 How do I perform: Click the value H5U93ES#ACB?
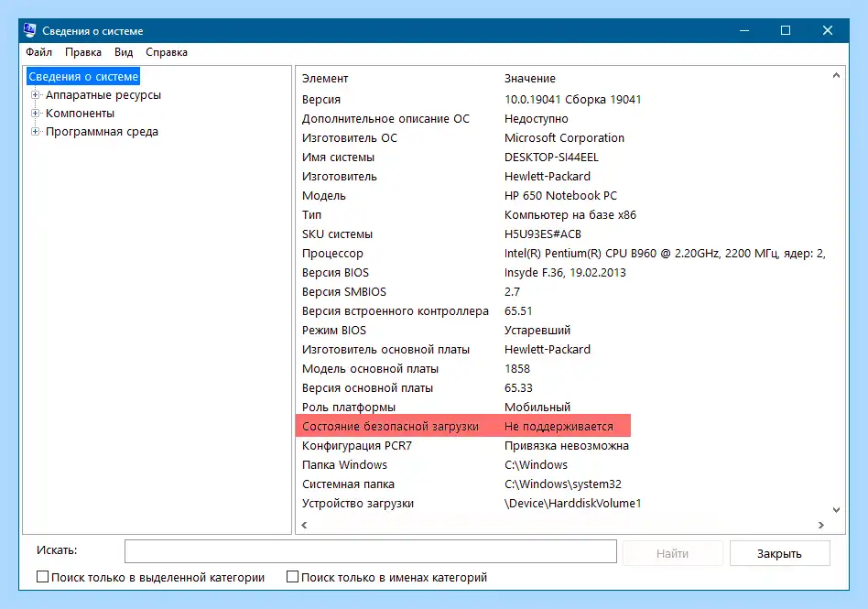[x=542, y=234]
